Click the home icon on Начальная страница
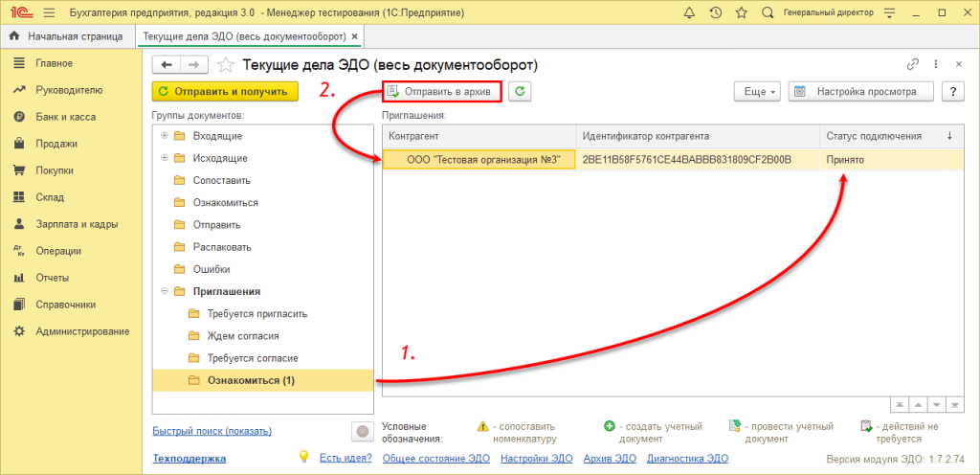The width and height of the screenshot is (980, 475). click(x=15, y=36)
